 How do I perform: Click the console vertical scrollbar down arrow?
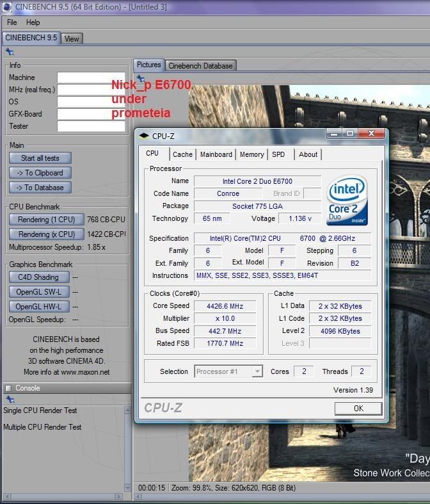127,488
